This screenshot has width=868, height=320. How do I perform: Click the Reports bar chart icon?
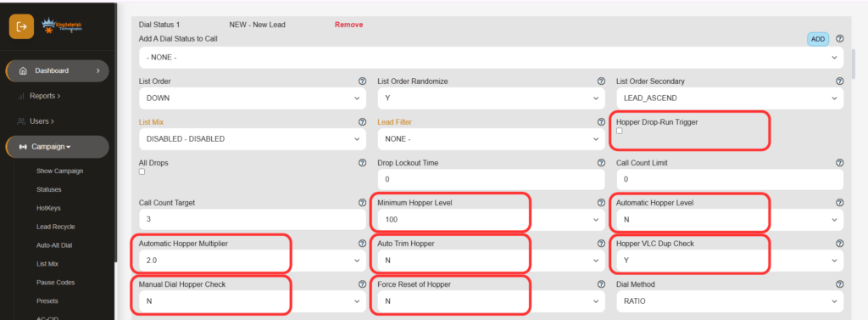pyautogui.click(x=21, y=97)
